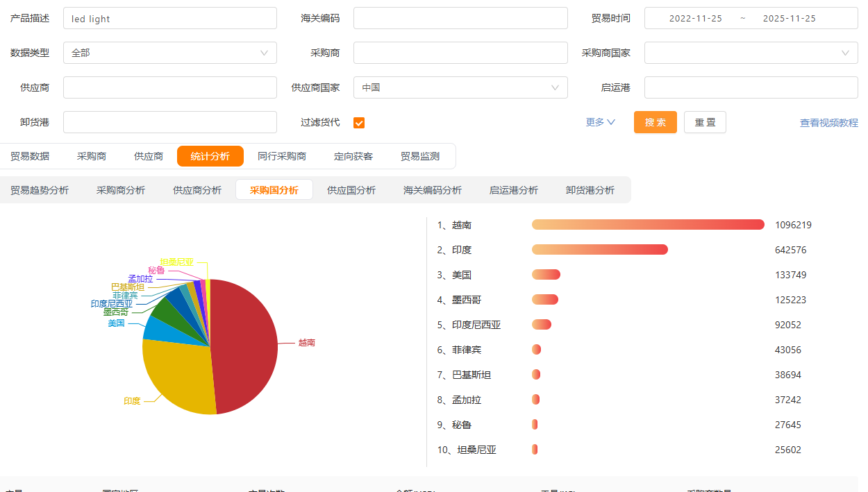Click the 孟加拉 pie chart label
868x492 pixels.
(x=140, y=278)
